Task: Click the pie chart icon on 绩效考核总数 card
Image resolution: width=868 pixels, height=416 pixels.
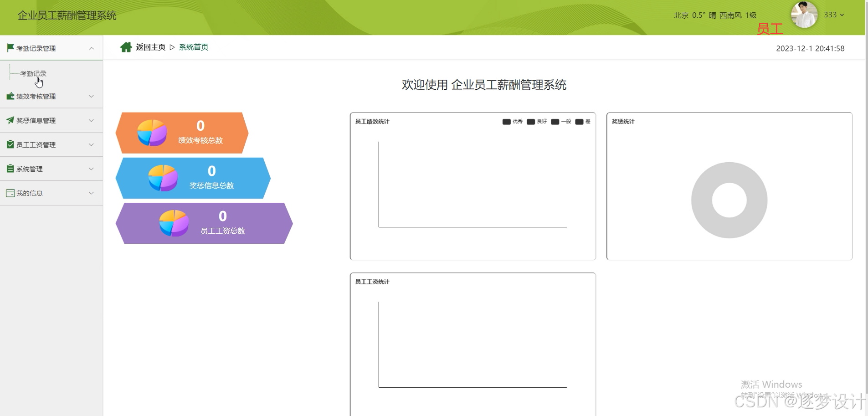Action: click(x=152, y=133)
